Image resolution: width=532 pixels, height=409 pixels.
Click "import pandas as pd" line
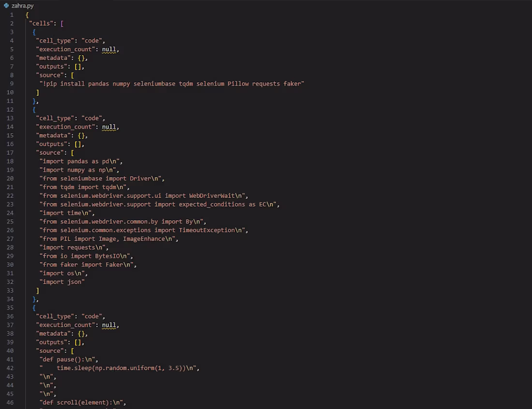[x=81, y=161]
